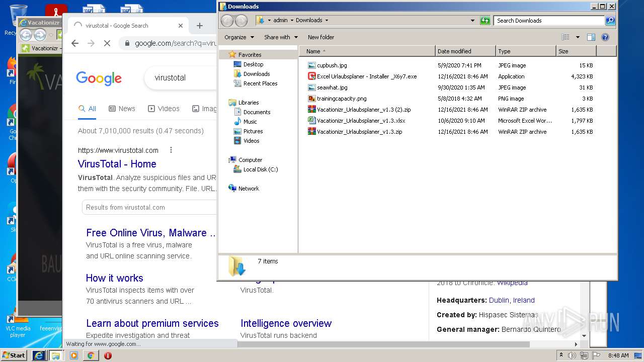This screenshot has width=644, height=362.
Task: Expand the address bar history dropdown
Action: pos(472,21)
